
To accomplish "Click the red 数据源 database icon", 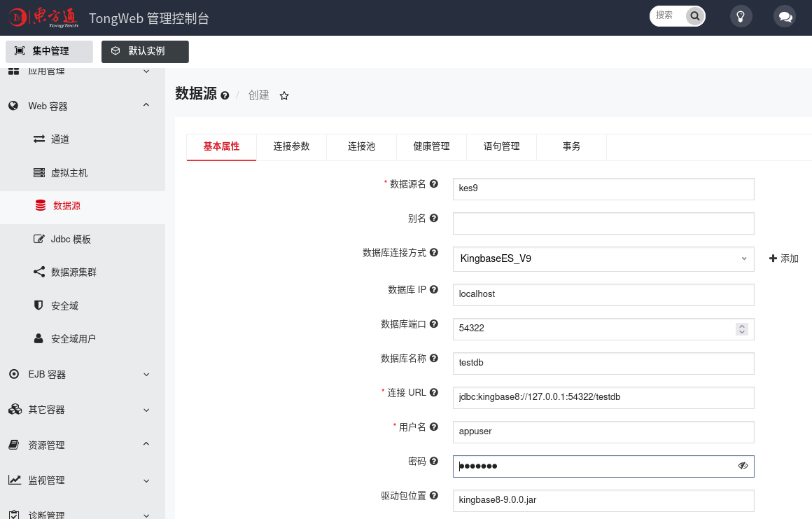I will click(41, 206).
